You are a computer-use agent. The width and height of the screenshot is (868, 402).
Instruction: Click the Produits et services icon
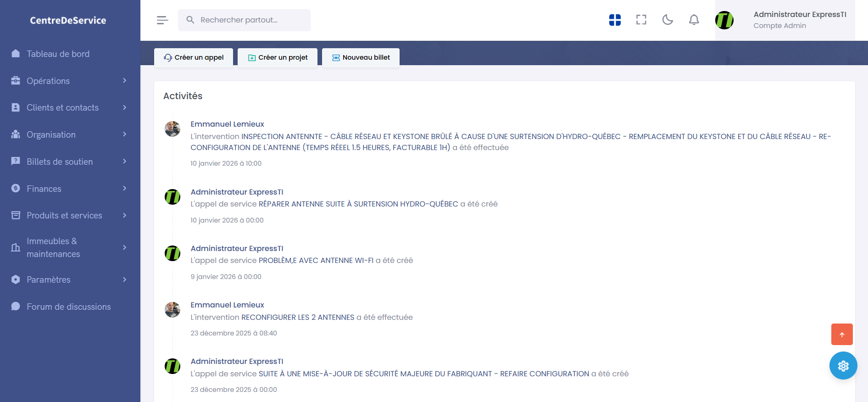click(x=16, y=215)
